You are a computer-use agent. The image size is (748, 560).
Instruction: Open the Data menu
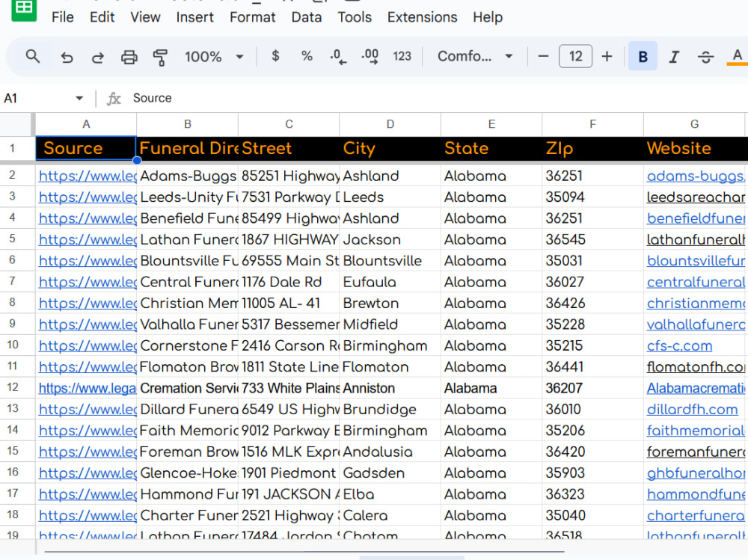click(306, 17)
